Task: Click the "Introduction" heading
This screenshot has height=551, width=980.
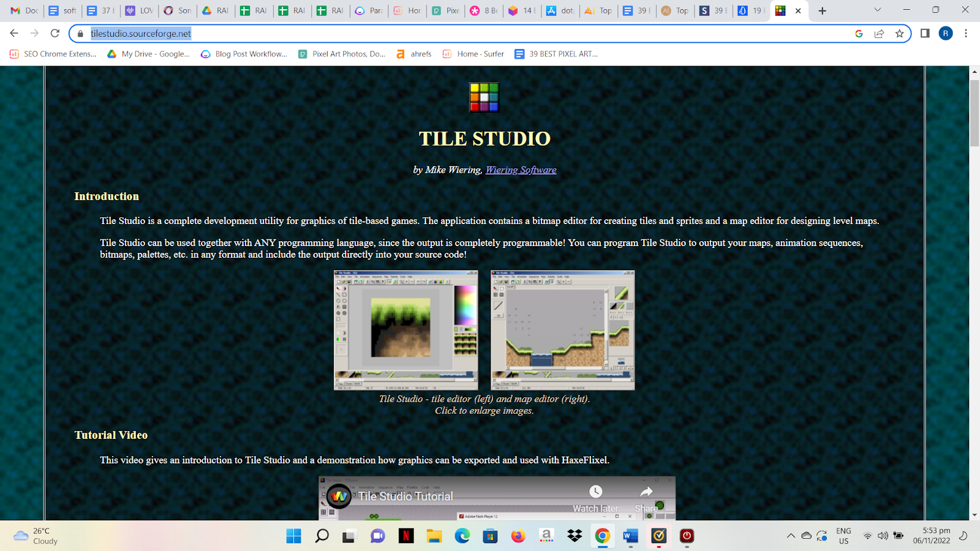Action: click(107, 197)
